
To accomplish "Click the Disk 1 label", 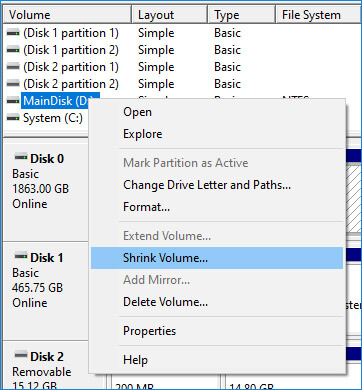I will pos(47,258).
